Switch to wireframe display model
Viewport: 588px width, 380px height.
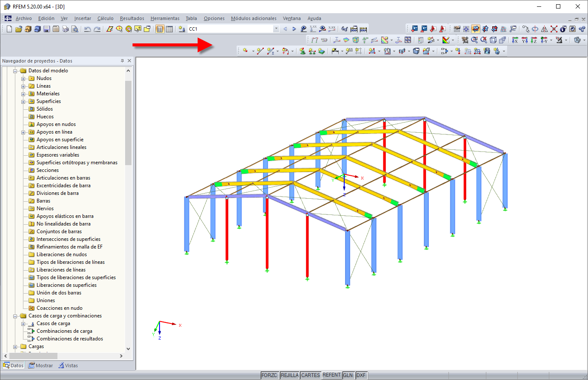[x=493, y=40]
